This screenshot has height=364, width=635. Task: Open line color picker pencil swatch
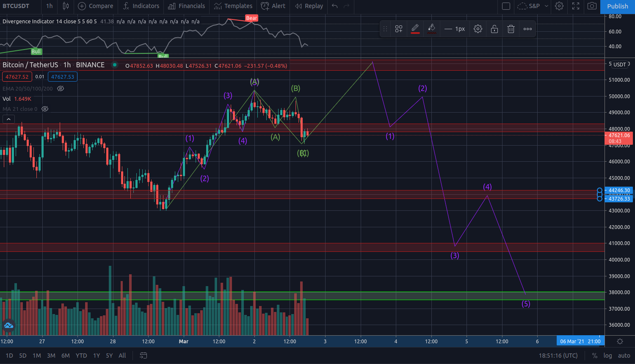click(415, 29)
